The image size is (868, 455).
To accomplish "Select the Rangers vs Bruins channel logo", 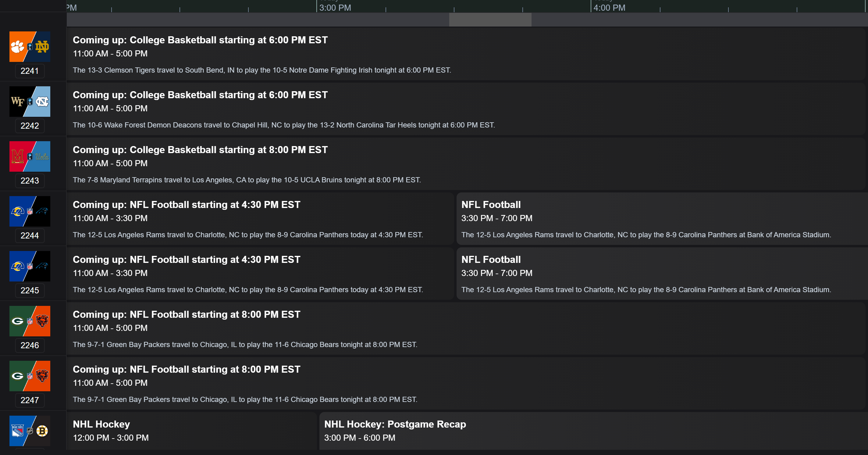I will pos(30,431).
